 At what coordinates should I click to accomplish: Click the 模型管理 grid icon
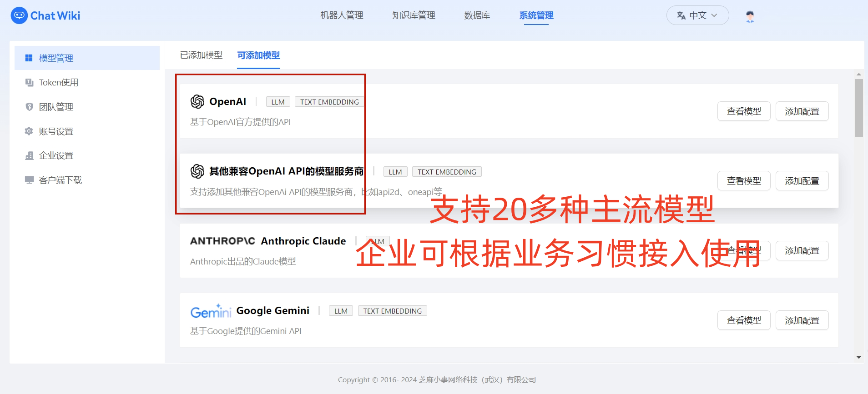point(29,58)
